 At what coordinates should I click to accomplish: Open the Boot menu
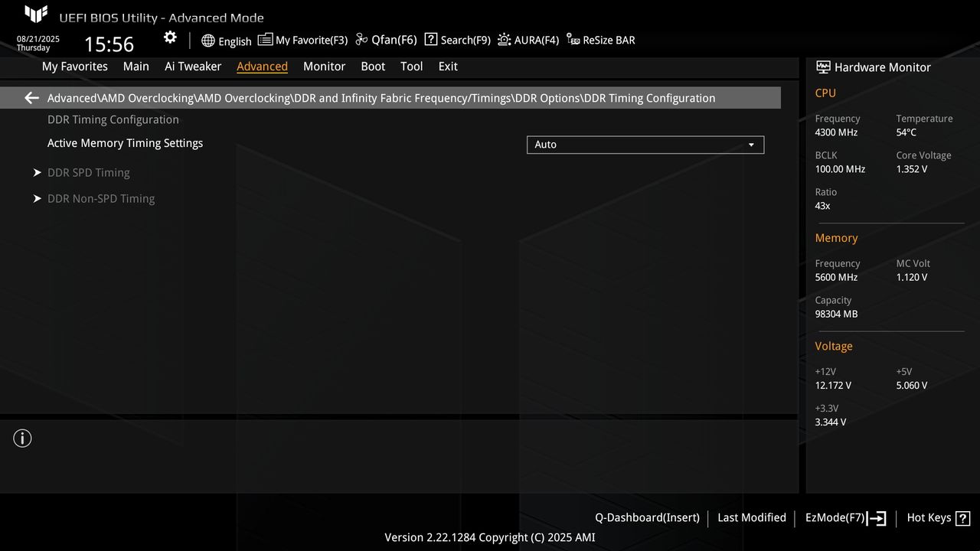[373, 67]
